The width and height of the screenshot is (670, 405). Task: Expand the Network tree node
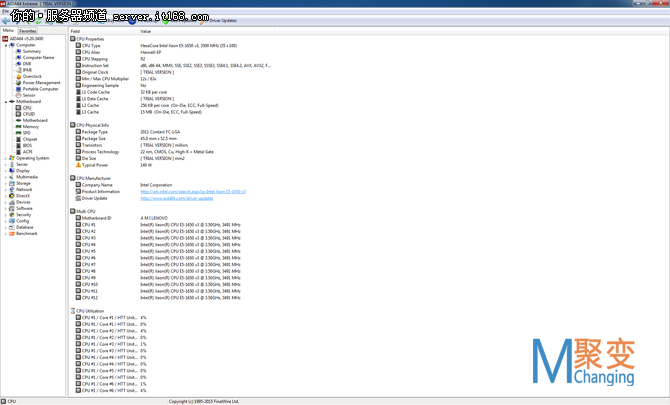[6, 190]
